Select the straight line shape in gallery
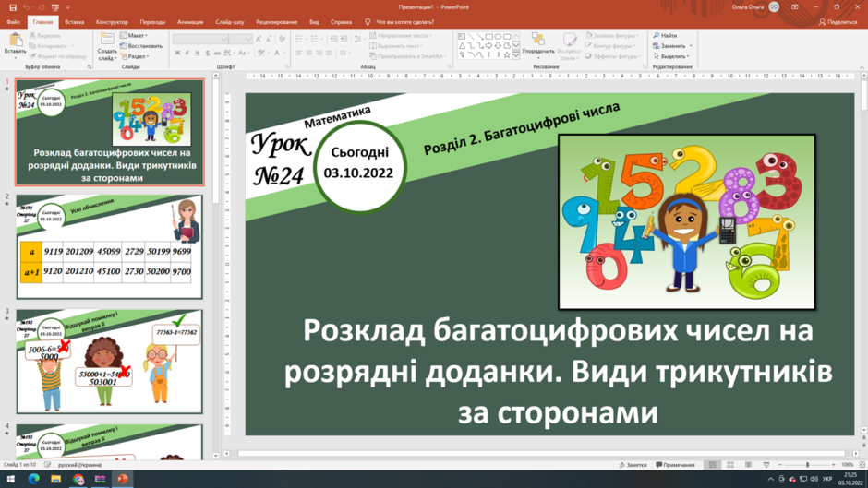 tap(471, 37)
